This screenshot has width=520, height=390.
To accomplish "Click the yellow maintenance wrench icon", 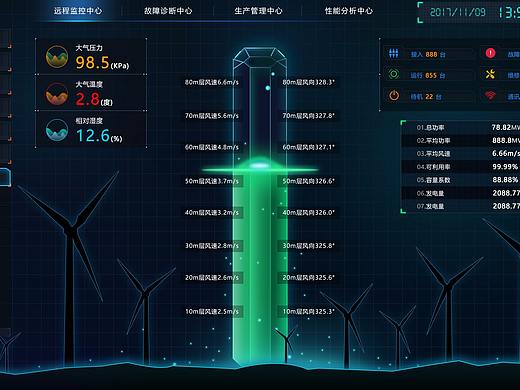I will click(490, 74).
